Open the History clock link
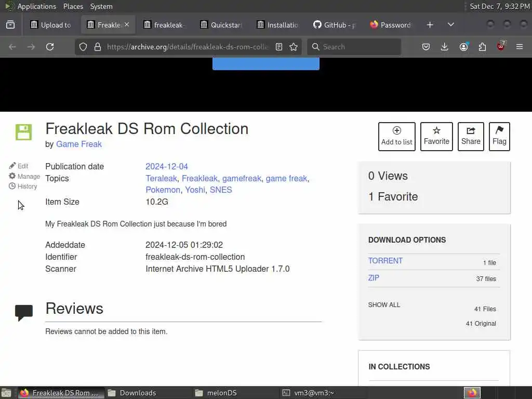This screenshot has height=399, width=532. (x=23, y=187)
